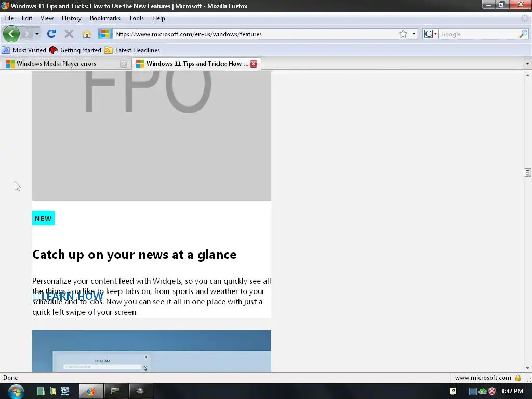Click the status bar padlock security icon
The image size is (532, 399).
(518, 378)
